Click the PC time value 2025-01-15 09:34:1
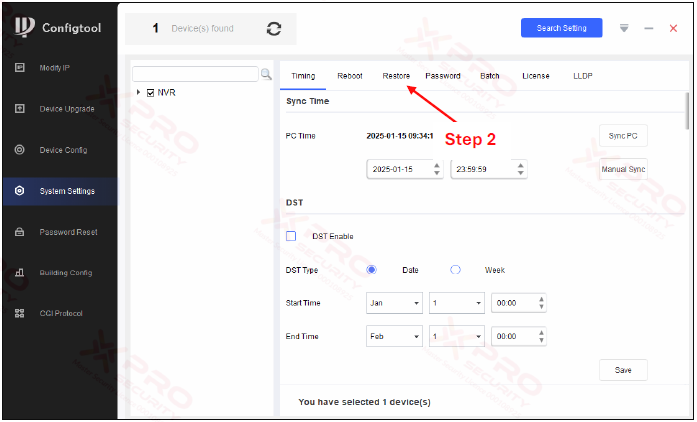Viewport: 697px width, 422px height. pyautogui.click(x=400, y=136)
